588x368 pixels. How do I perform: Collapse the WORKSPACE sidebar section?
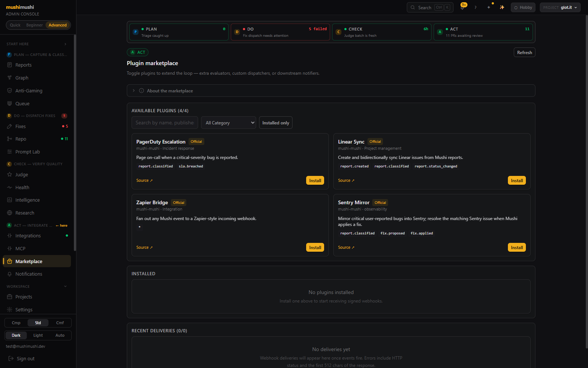tap(37, 286)
